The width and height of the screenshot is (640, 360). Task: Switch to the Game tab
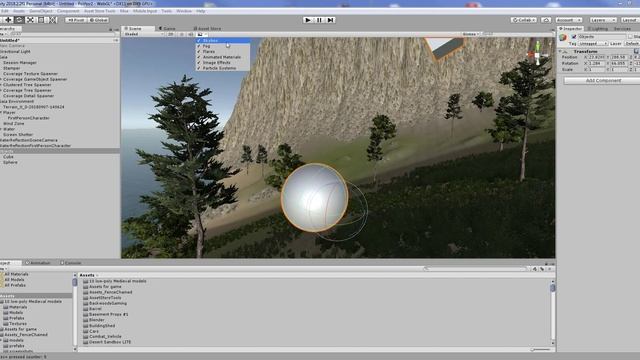tap(167, 29)
